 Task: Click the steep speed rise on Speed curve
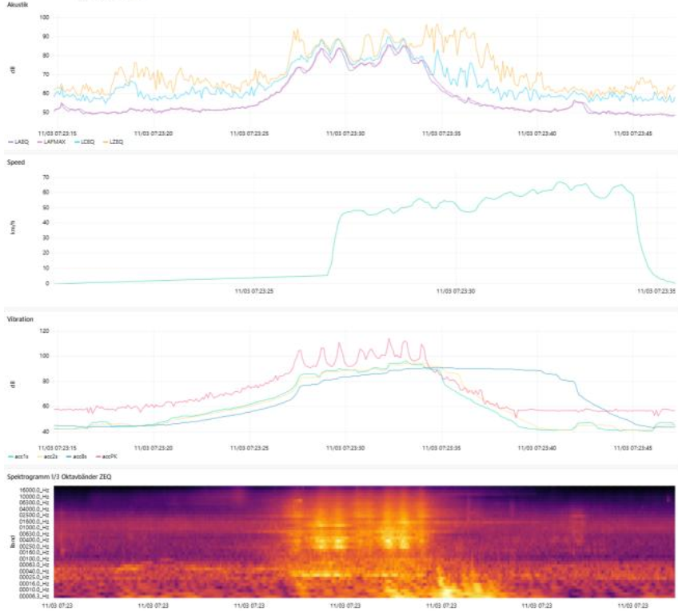pos(333,245)
